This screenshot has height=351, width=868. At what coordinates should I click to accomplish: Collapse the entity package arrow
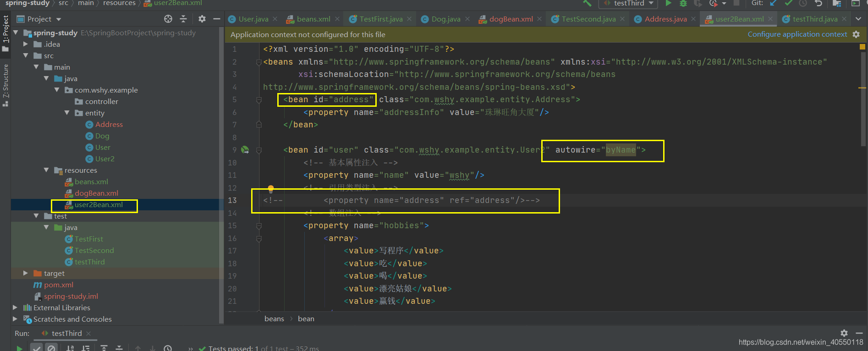[x=67, y=113]
